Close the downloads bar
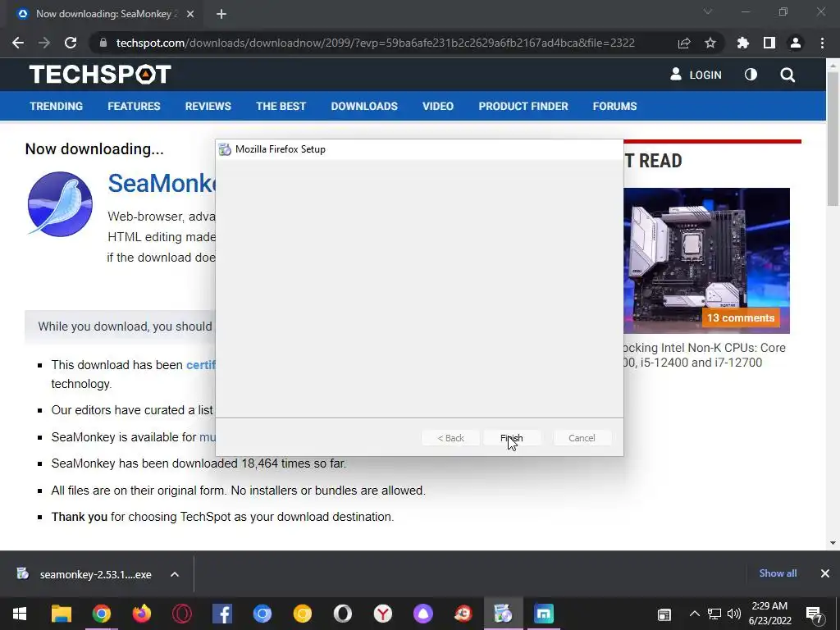The height and width of the screenshot is (630, 840). [825, 573]
